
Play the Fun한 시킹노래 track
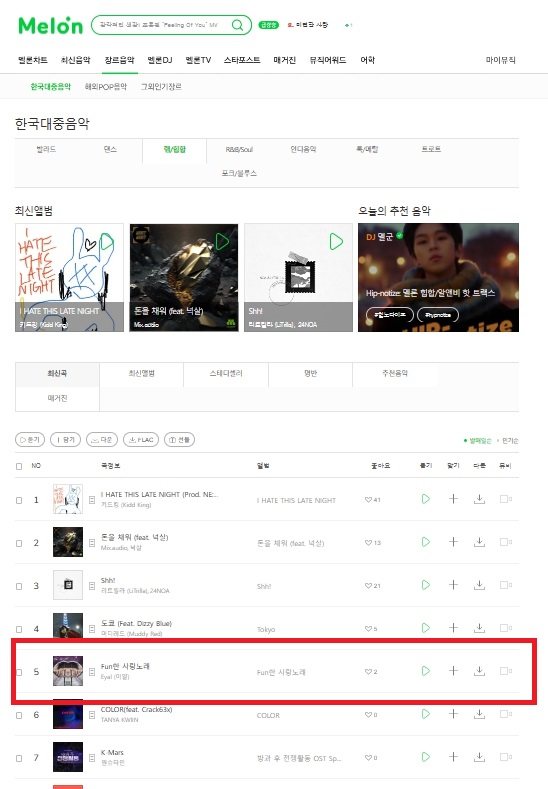pos(426,671)
